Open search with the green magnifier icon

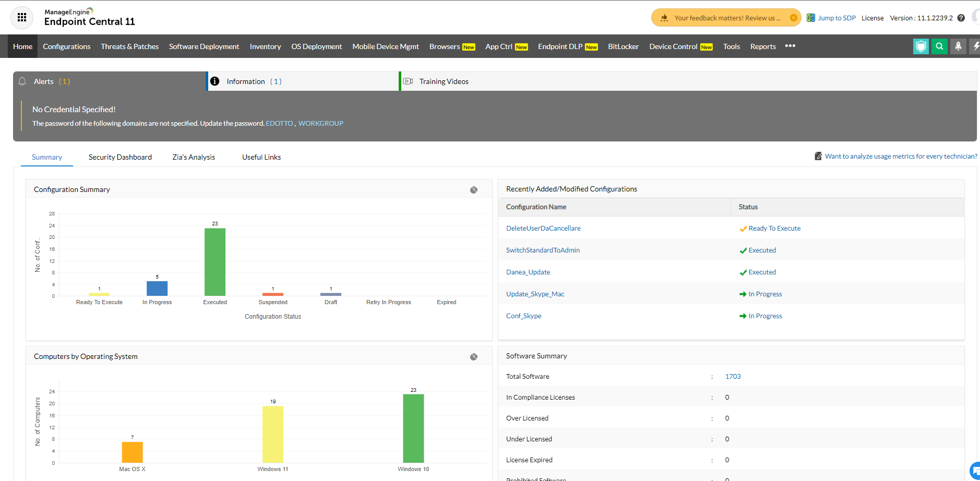click(939, 46)
